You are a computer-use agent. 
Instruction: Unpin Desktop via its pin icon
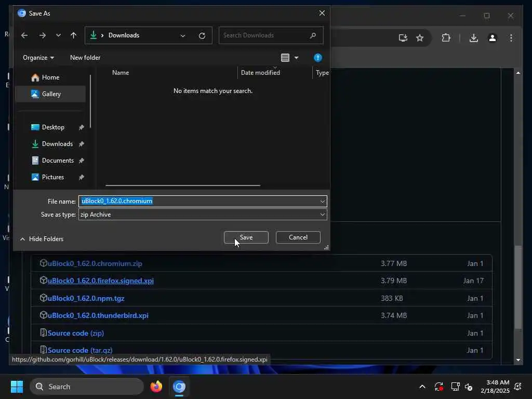pos(81,128)
